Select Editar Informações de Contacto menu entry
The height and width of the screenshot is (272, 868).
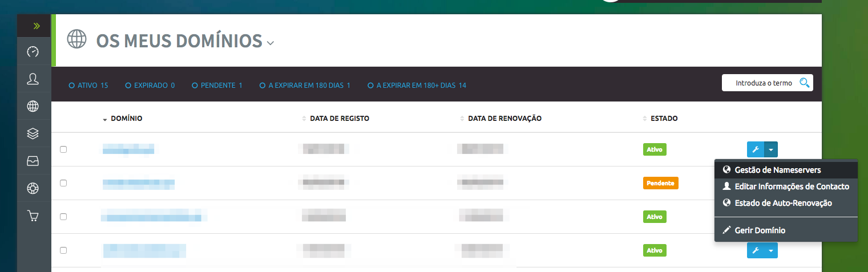(x=792, y=186)
